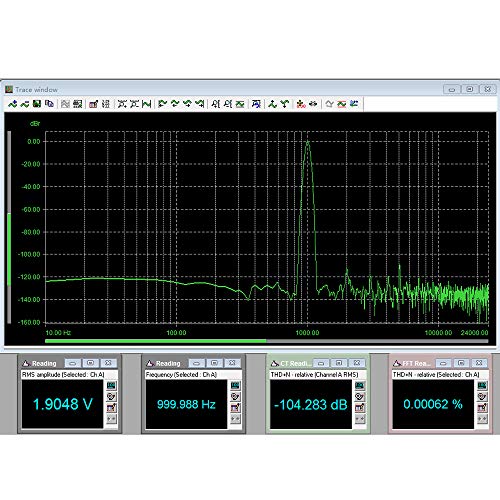Click the red marker icon left of double-arrow icon

pyautogui.click(x=301, y=104)
